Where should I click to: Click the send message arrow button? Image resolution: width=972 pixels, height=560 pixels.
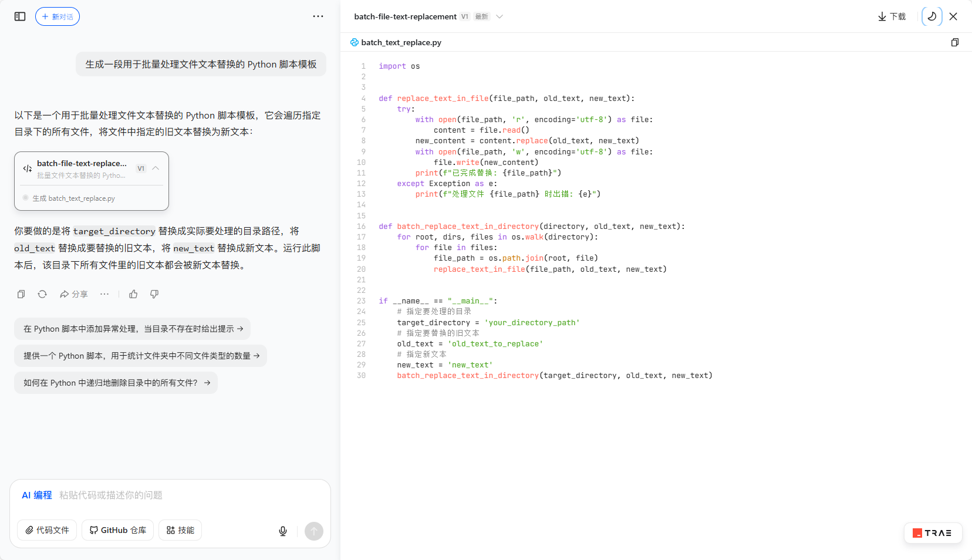314,531
